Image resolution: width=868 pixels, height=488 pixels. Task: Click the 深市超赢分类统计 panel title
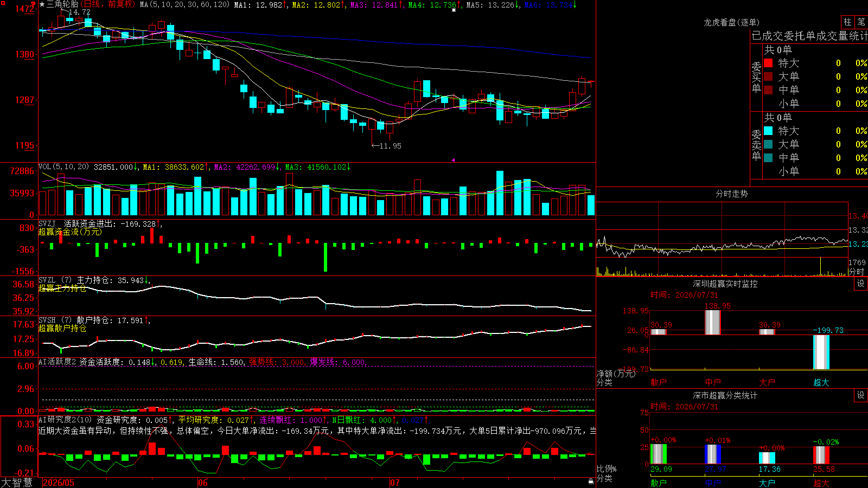[x=725, y=395]
